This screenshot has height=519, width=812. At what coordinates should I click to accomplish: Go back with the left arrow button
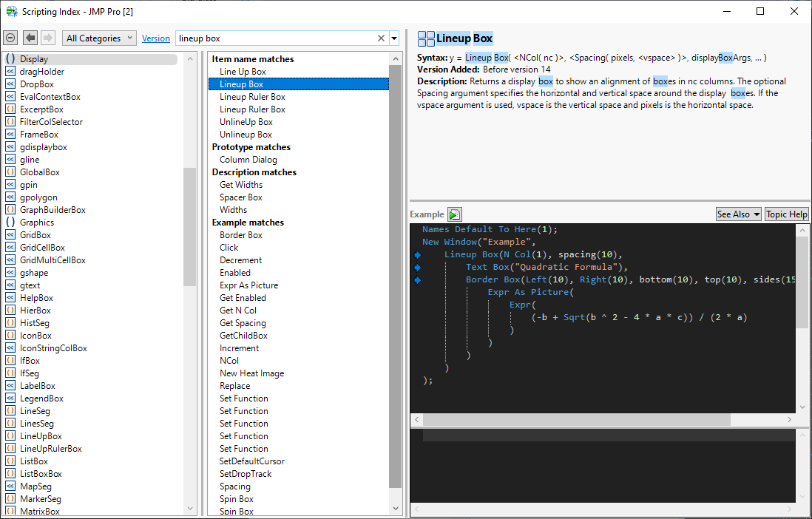click(30, 38)
